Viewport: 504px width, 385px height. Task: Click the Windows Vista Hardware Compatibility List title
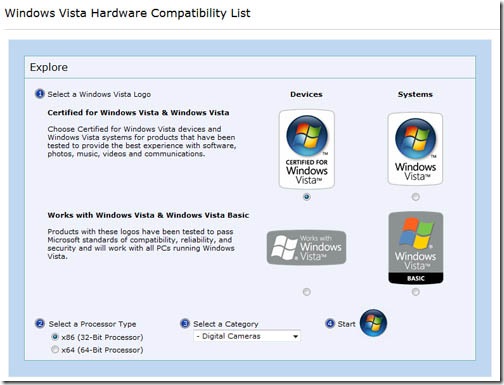click(127, 13)
